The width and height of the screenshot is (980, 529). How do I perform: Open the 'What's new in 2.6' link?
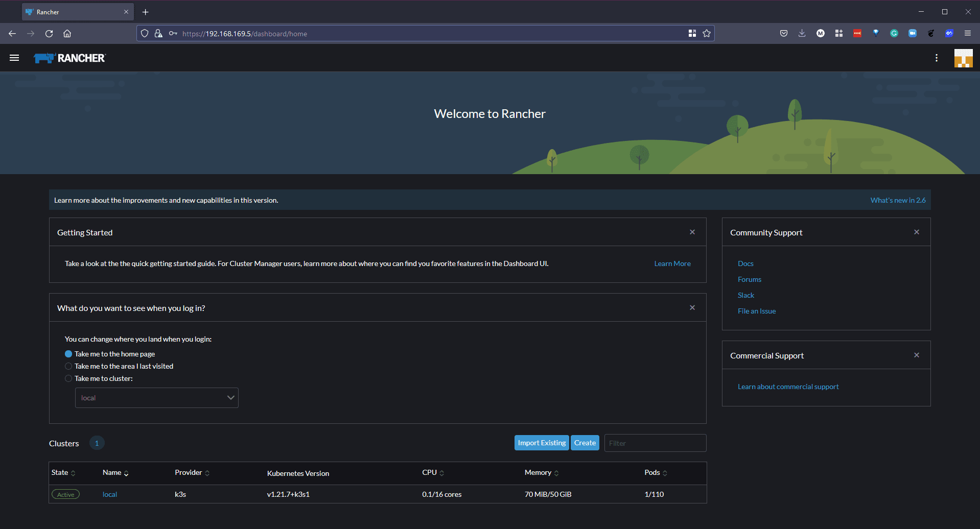click(898, 200)
